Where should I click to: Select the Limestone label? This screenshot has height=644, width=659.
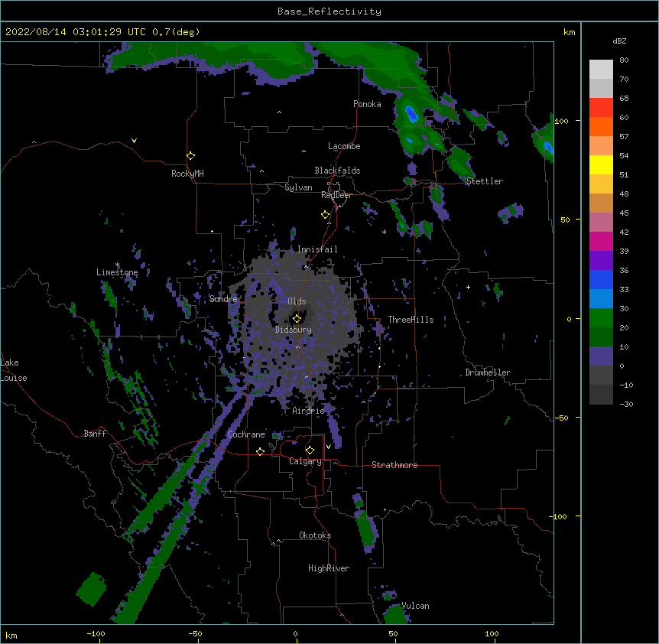[x=117, y=272]
